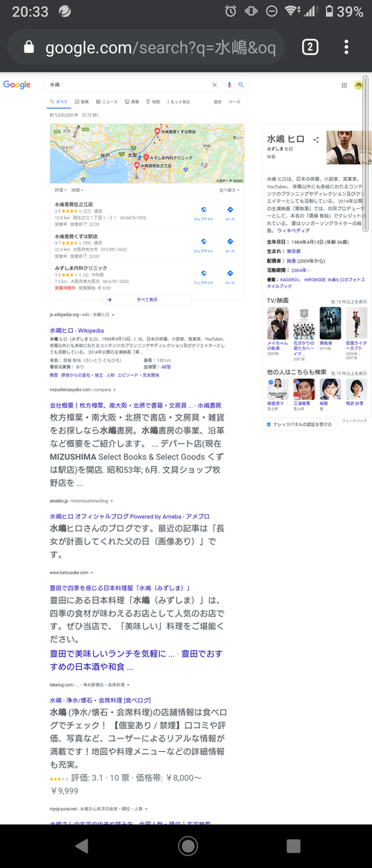Open the 並べ替え sort dropdown
The height and width of the screenshot is (868, 372).
coord(228,190)
